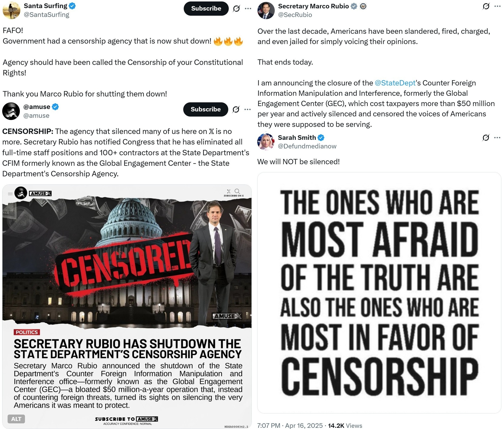
Task: Open Sarah Smith's profile avatar
Action: coord(266,142)
